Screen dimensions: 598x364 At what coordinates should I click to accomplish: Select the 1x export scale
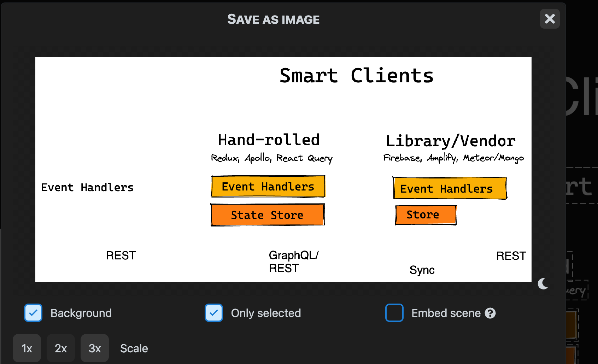tap(27, 348)
